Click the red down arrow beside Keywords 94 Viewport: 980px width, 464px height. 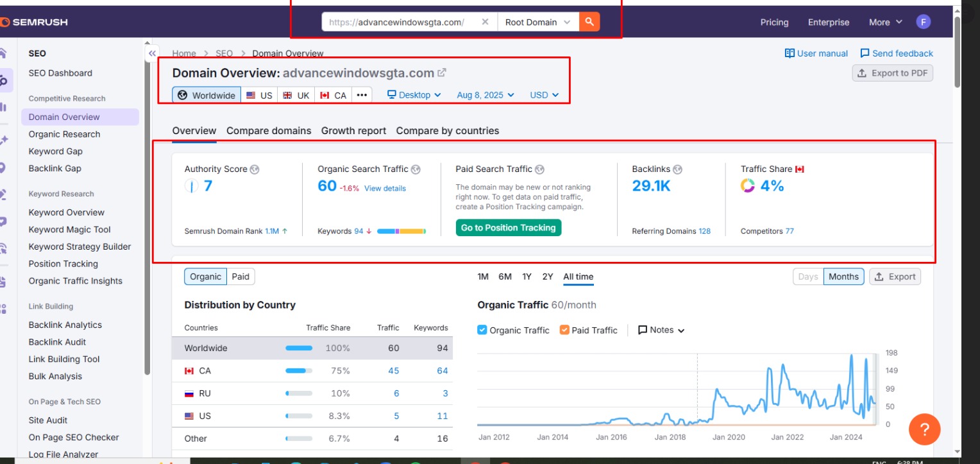click(369, 231)
